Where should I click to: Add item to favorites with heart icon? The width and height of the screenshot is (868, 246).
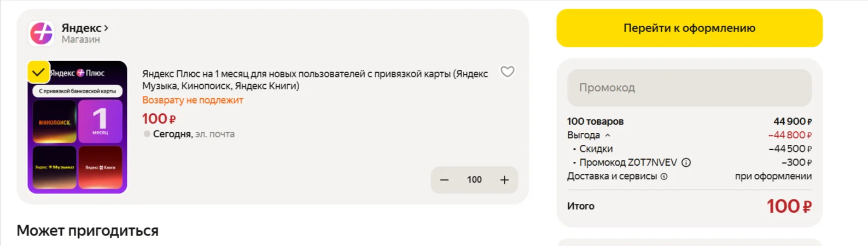508,72
